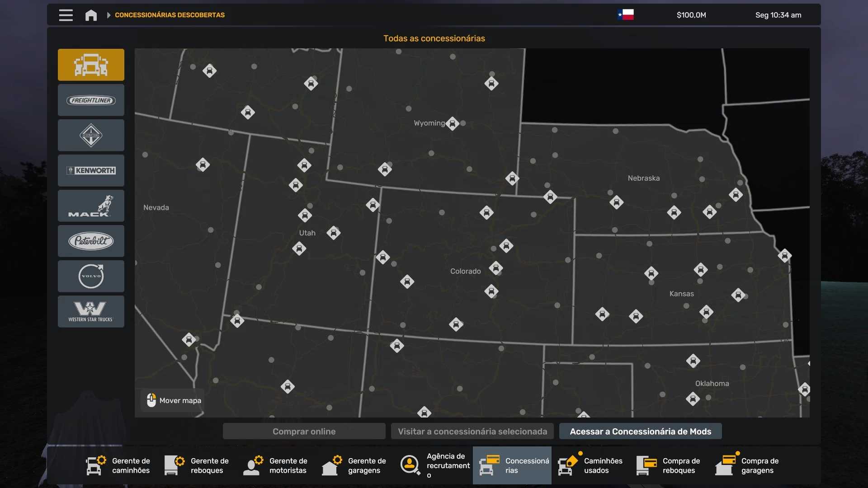Click Acessar a Concessionária de Mods
Screen dimensions: 868x488
tap(640, 432)
